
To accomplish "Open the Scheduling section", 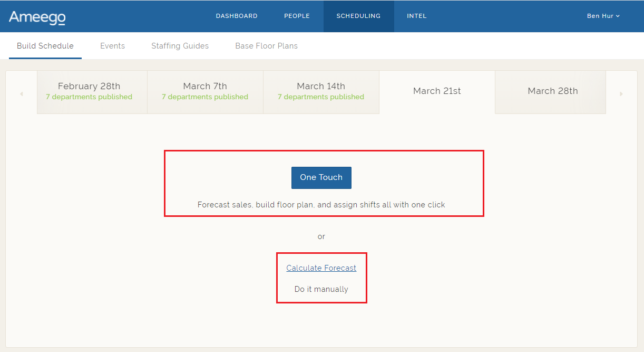I will [x=358, y=16].
